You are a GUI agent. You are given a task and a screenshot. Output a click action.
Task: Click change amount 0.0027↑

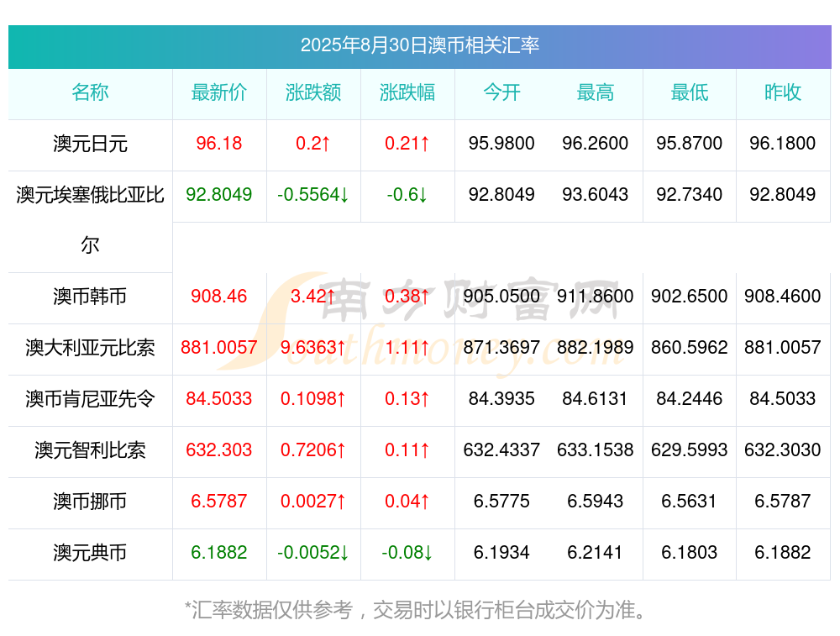pos(313,501)
